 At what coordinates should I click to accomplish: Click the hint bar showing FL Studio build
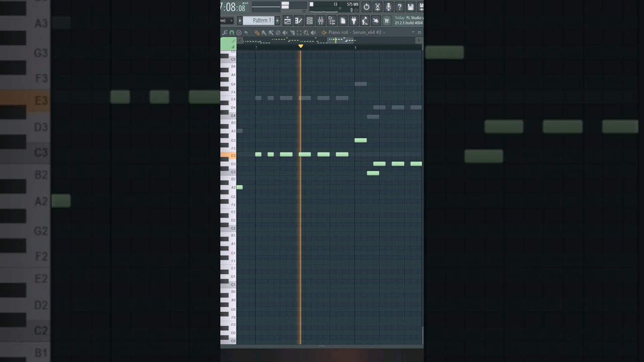[409, 21]
